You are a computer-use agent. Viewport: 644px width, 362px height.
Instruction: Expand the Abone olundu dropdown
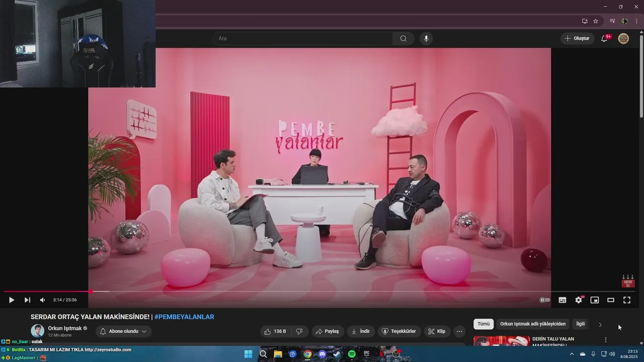(x=123, y=331)
